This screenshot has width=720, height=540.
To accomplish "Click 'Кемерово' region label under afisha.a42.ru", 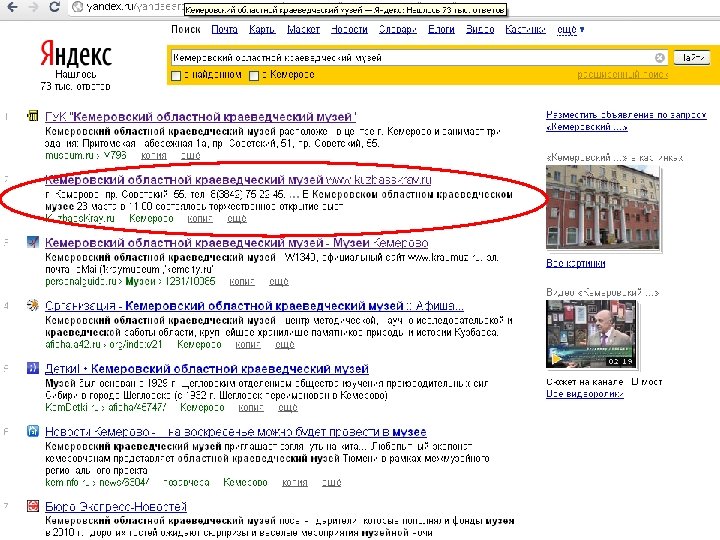I will [199, 344].
